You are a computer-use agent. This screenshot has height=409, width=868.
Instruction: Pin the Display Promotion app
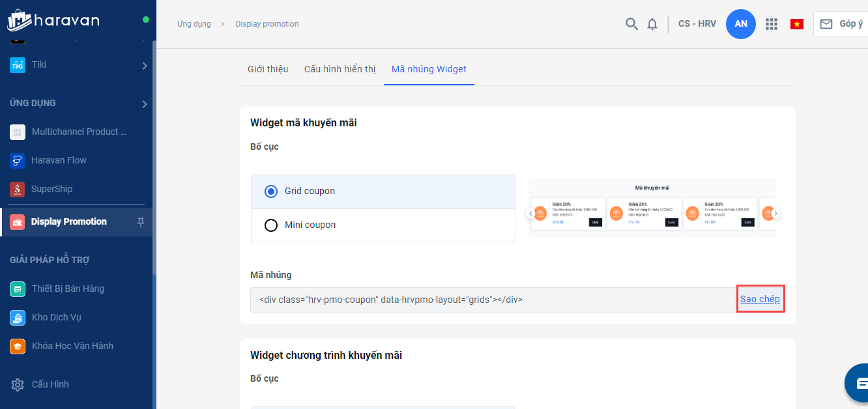point(141,222)
